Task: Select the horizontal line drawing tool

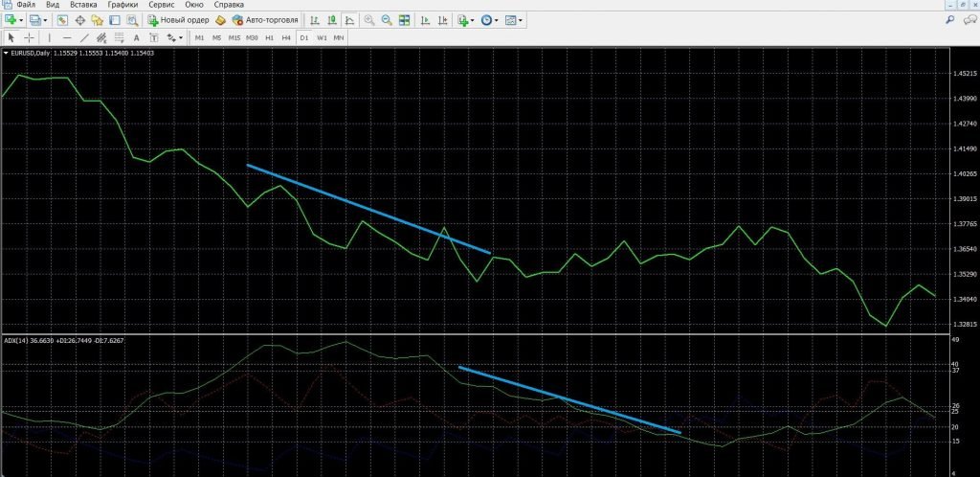Action: pyautogui.click(x=67, y=37)
